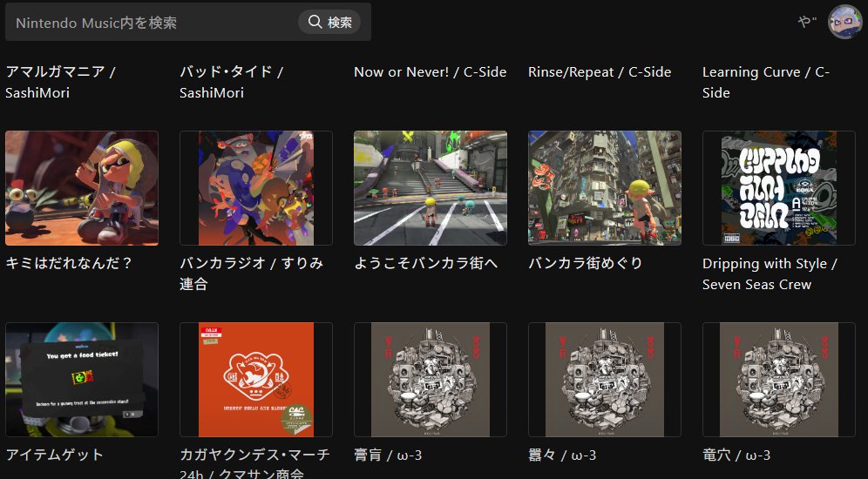
Task: Open the Learning Curve / C-Side title
Action: (x=765, y=82)
